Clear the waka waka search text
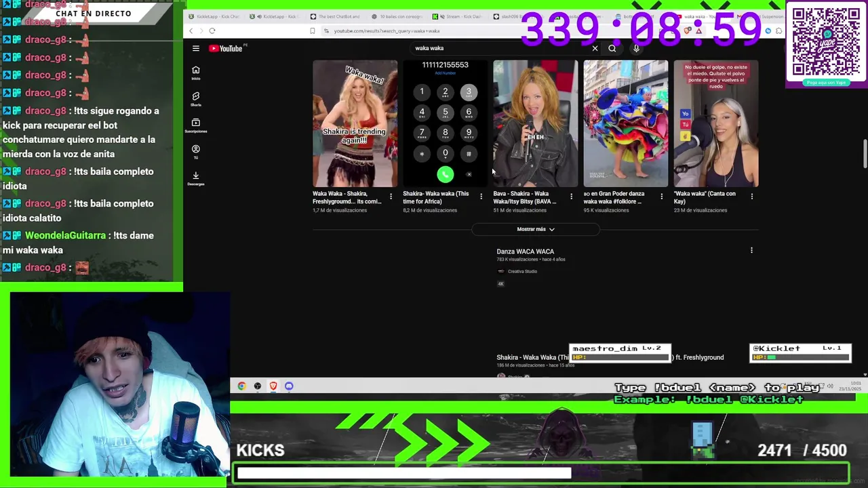This screenshot has height=488, width=868. point(595,48)
